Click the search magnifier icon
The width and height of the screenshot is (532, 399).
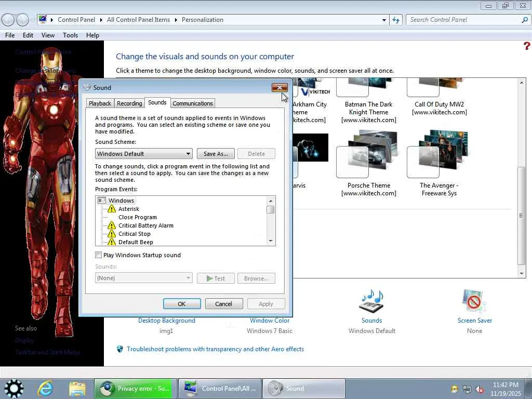click(x=525, y=20)
